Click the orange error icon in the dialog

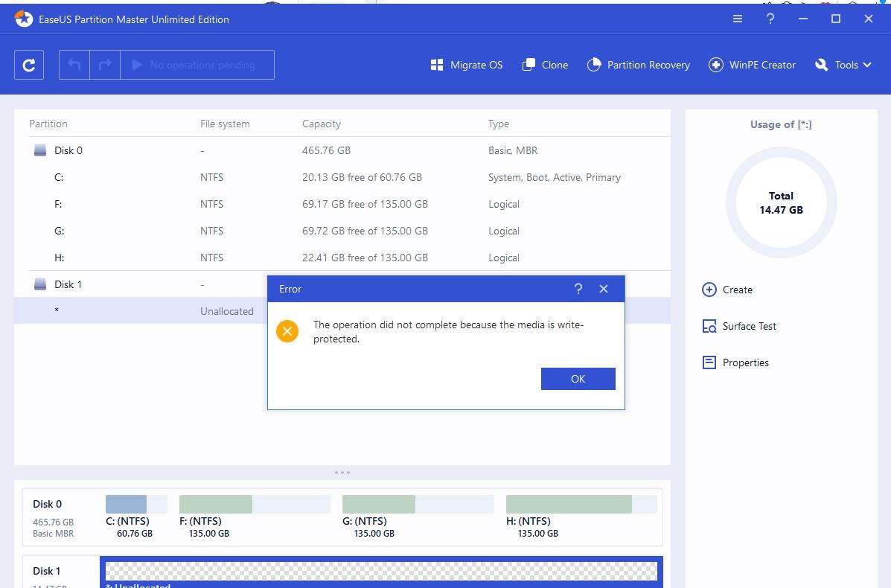pyautogui.click(x=287, y=331)
